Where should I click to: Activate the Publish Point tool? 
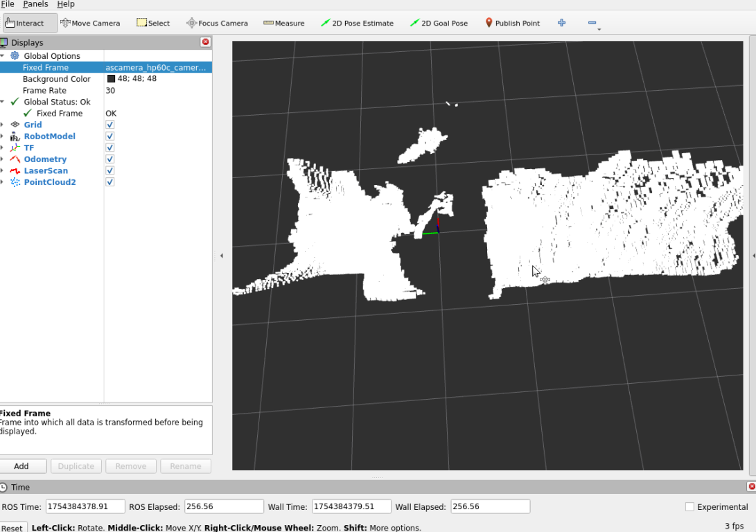point(512,23)
